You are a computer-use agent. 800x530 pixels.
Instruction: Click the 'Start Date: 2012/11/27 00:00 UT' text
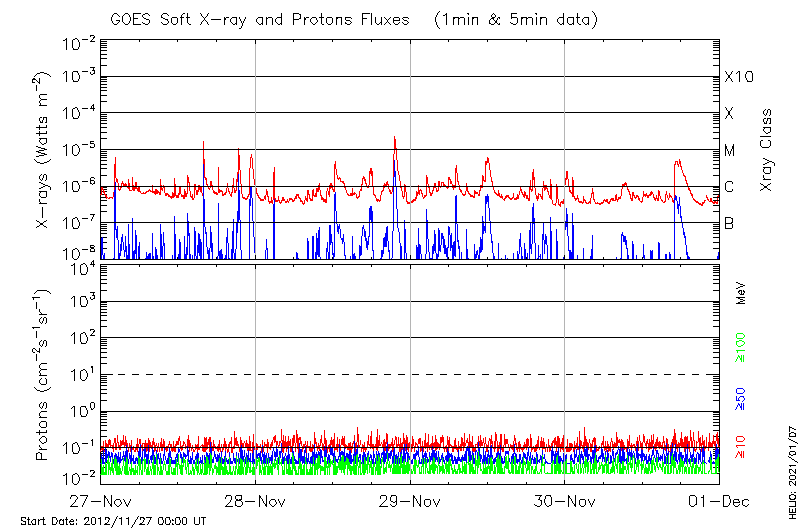coord(113,521)
